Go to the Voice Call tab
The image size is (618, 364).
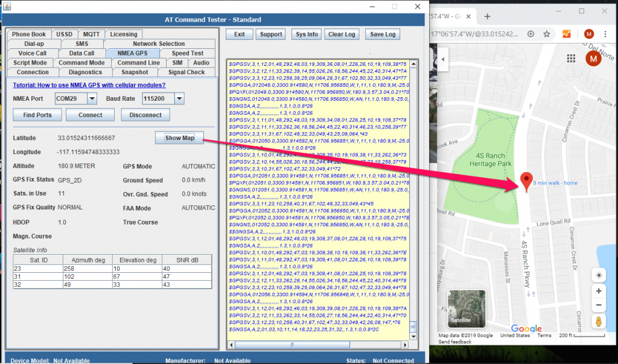coord(33,53)
